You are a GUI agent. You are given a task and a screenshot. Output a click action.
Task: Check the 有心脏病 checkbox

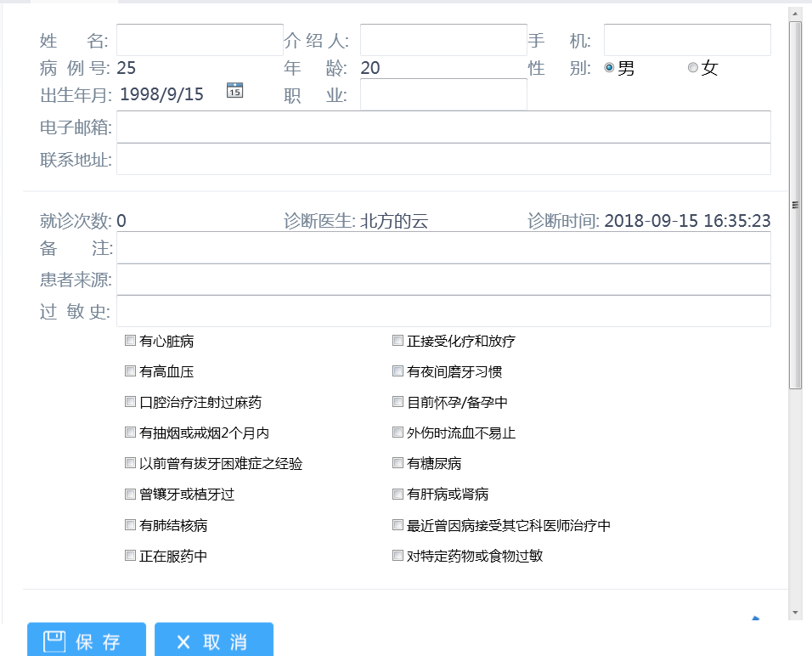[130, 341]
